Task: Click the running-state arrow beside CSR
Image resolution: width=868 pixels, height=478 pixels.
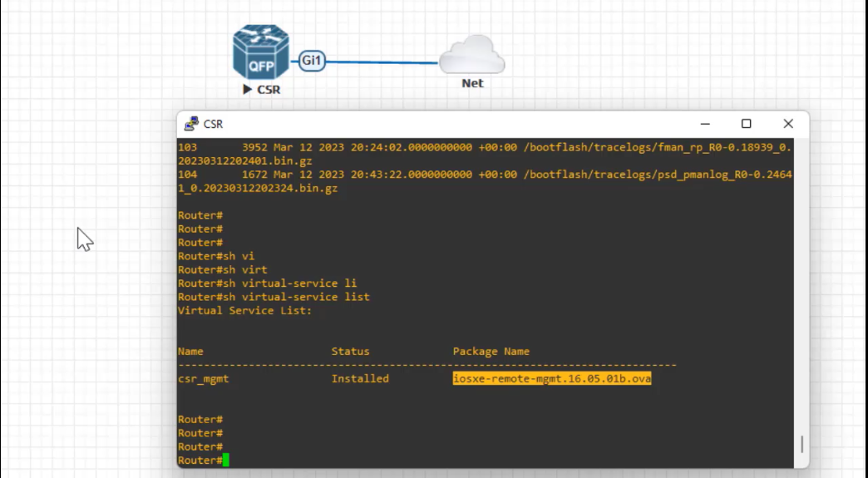Action: pyautogui.click(x=247, y=89)
